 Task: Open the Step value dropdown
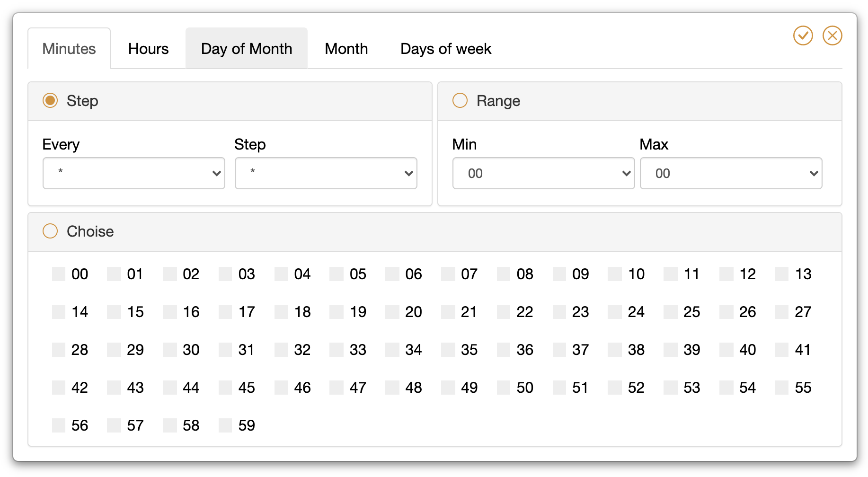326,173
